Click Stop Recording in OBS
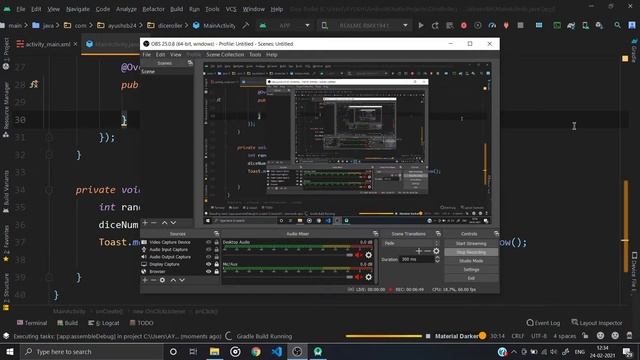The height and width of the screenshot is (360, 640). (x=471, y=252)
